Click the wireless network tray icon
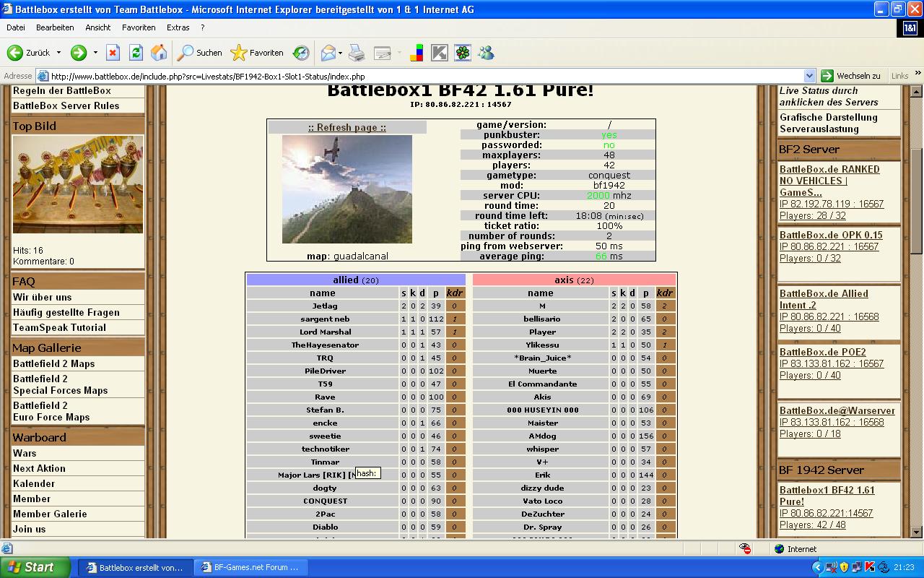 point(831,567)
